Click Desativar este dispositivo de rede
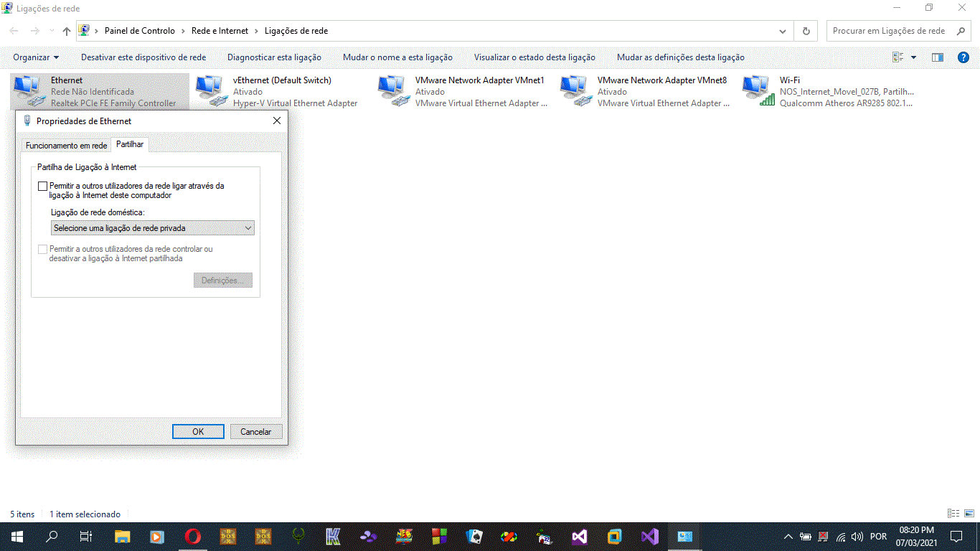This screenshot has height=551, width=980. pyautogui.click(x=143, y=57)
